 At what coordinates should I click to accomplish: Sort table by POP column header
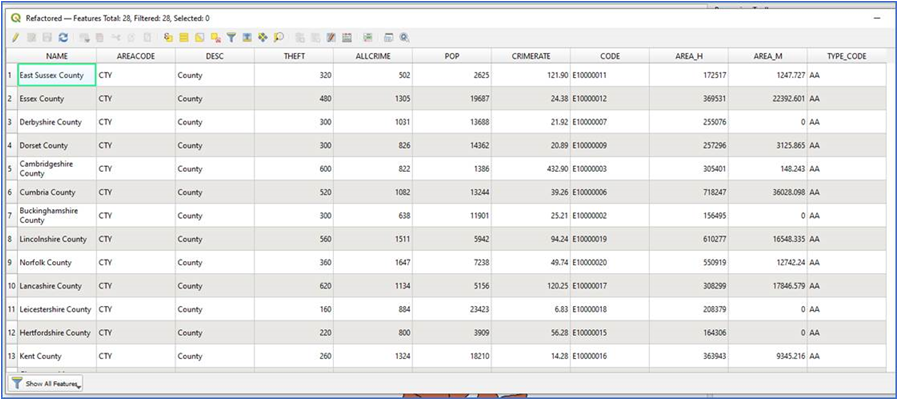click(x=452, y=56)
